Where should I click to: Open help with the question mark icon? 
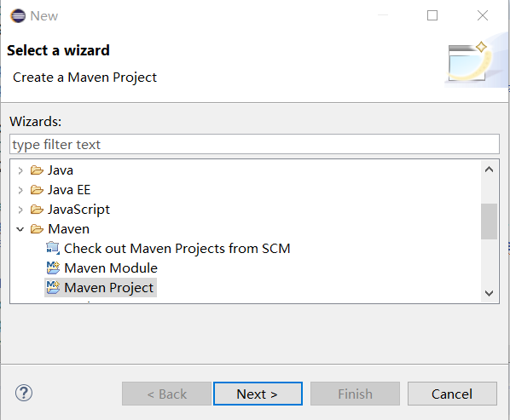tap(24, 393)
